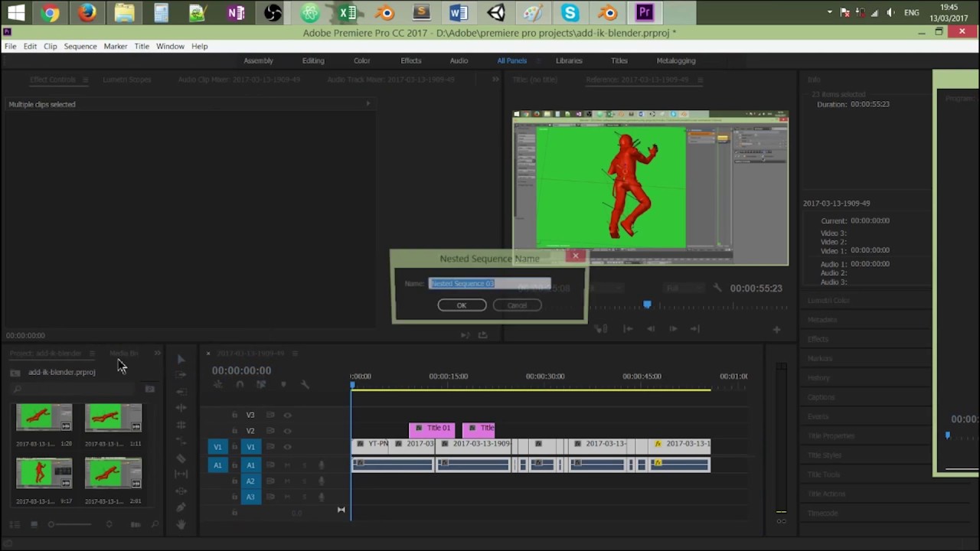980x551 pixels.
Task: Toggle V3 track output eye
Action: pos(287,415)
